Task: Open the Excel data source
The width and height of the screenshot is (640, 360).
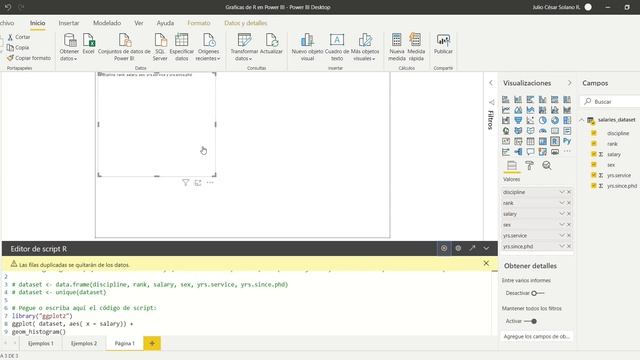Action: point(89,41)
